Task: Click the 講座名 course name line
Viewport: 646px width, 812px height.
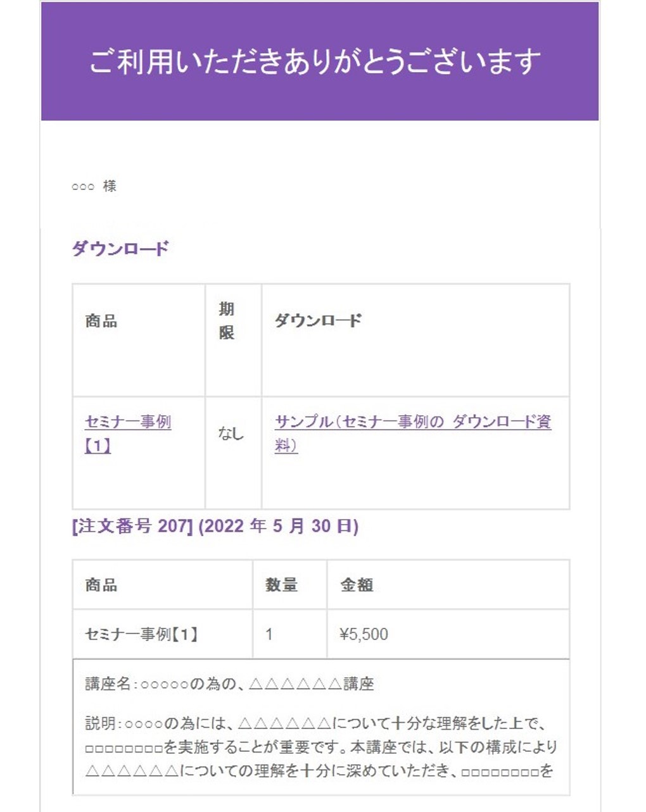Action: [229, 684]
